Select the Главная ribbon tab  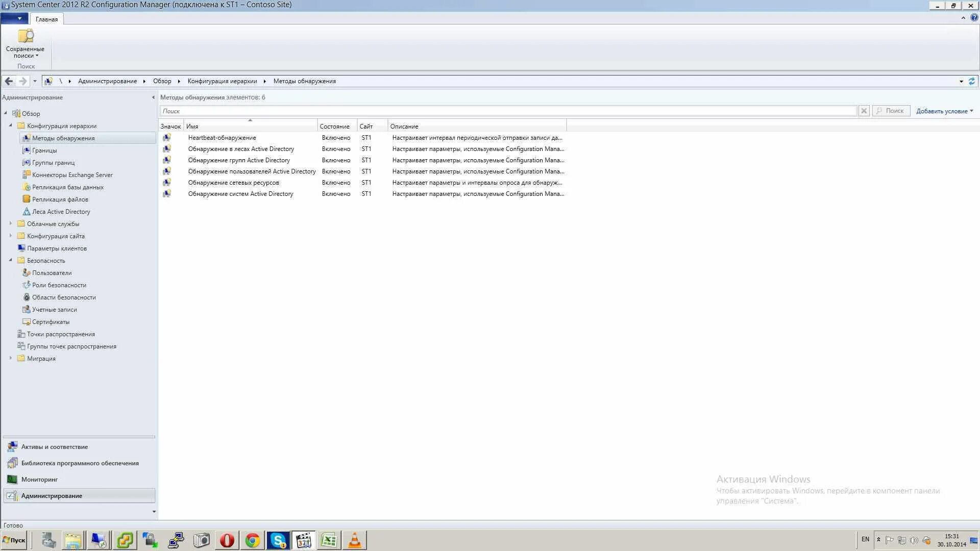46,19
